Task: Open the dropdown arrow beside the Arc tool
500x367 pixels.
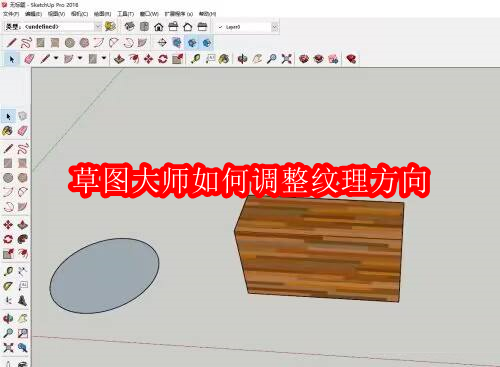Action: pyautogui.click(x=80, y=58)
